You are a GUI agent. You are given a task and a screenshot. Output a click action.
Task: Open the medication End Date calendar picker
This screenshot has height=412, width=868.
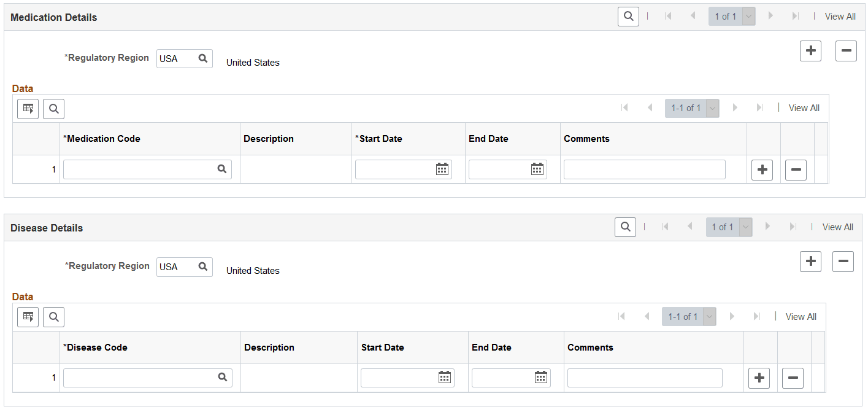537,169
